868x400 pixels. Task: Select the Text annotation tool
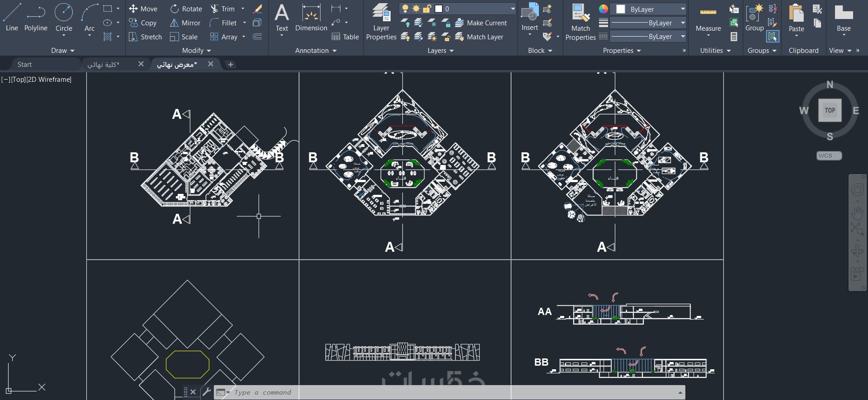click(282, 18)
